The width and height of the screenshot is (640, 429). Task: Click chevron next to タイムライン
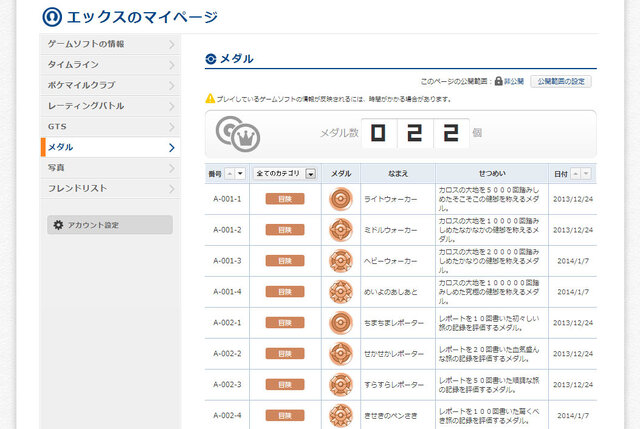[172, 65]
